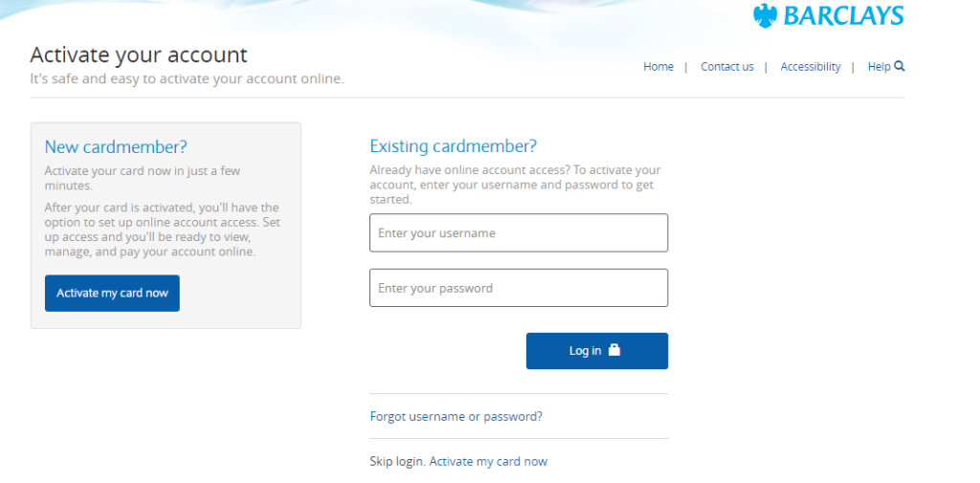Click the Activate your account page title
This screenshot has height=483, width=980.
pyautogui.click(x=139, y=55)
